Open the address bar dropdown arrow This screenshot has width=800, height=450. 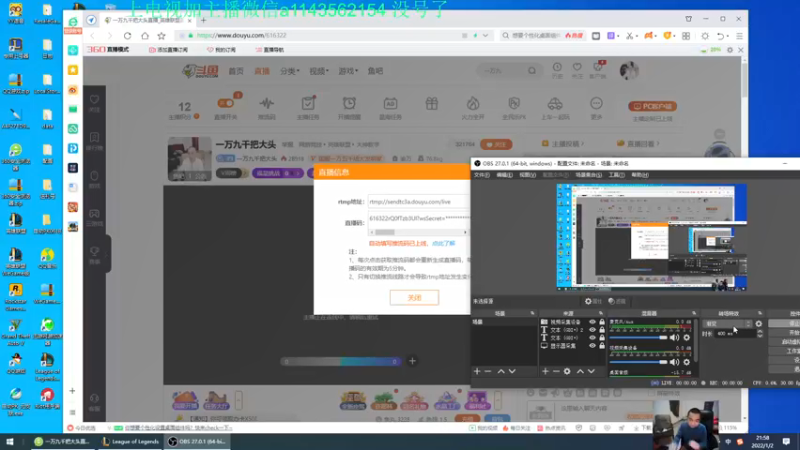click(485, 36)
